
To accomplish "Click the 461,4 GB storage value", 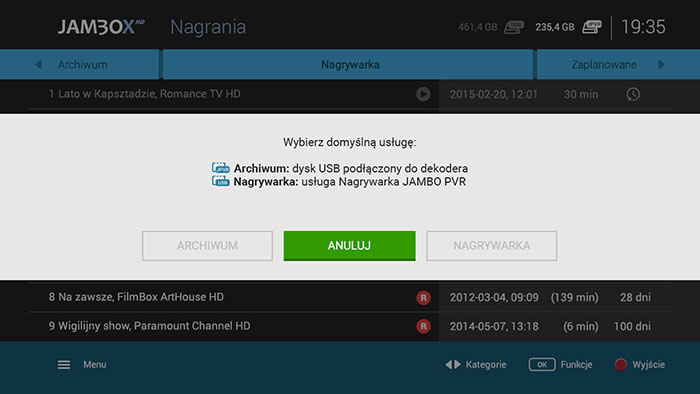I will click(x=477, y=28).
